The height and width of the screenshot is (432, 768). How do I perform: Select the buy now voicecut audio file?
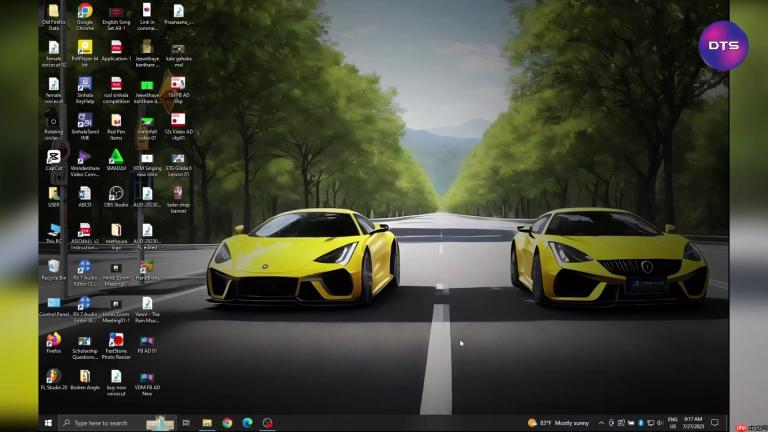point(116,383)
